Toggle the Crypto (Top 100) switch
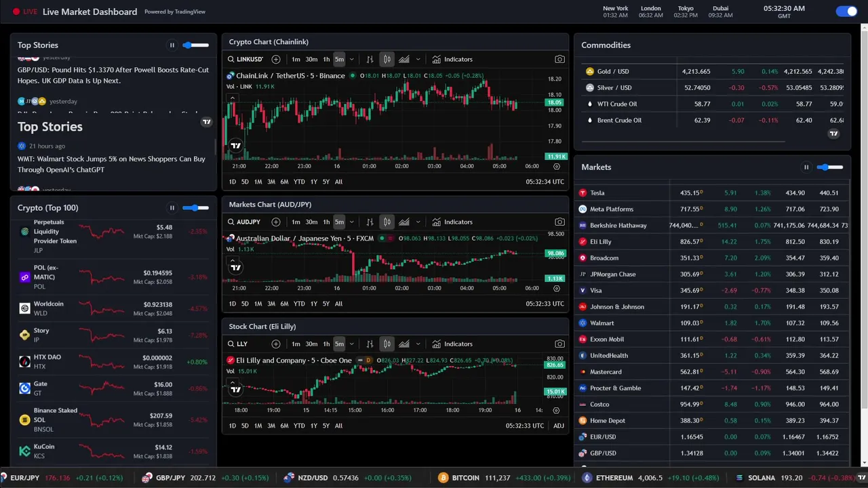The width and height of the screenshot is (868, 488). pos(195,208)
